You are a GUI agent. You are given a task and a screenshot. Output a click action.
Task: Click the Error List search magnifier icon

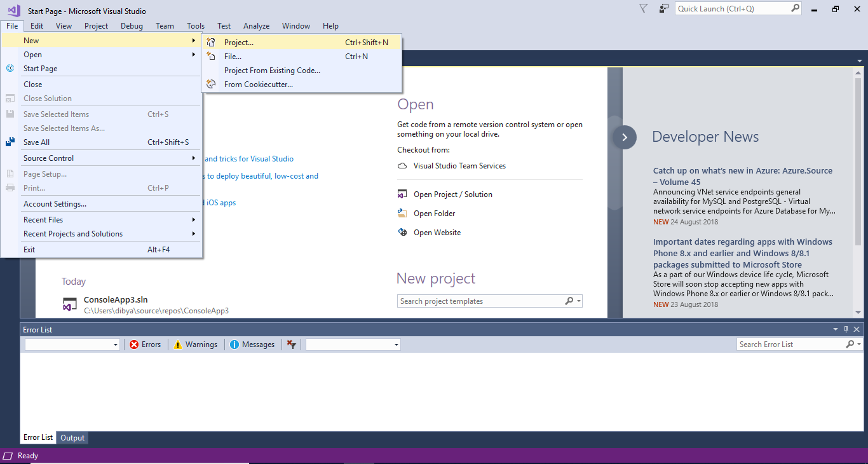850,345
